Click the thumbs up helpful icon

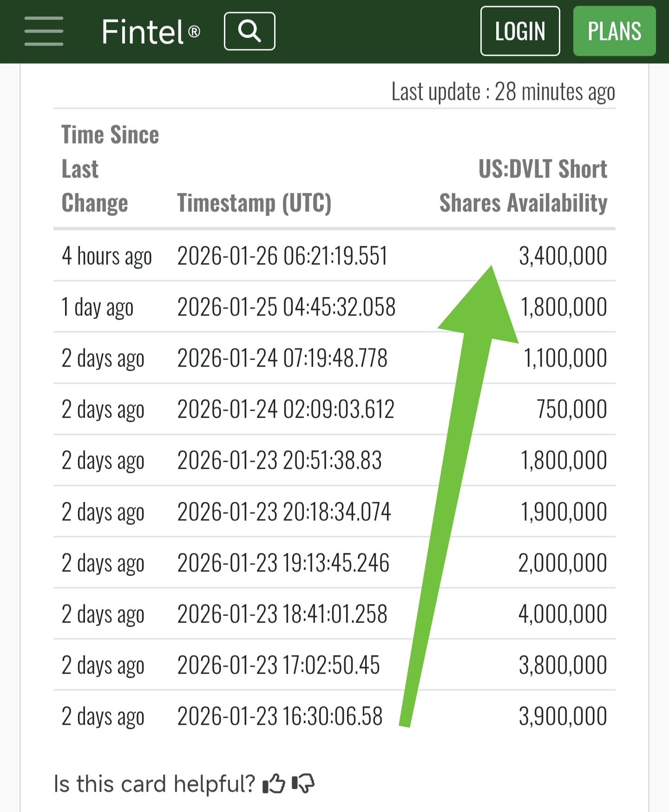pos(274,784)
